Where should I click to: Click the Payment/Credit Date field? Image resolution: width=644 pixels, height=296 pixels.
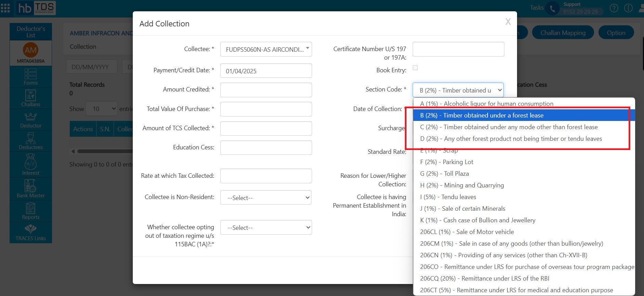pos(266,71)
